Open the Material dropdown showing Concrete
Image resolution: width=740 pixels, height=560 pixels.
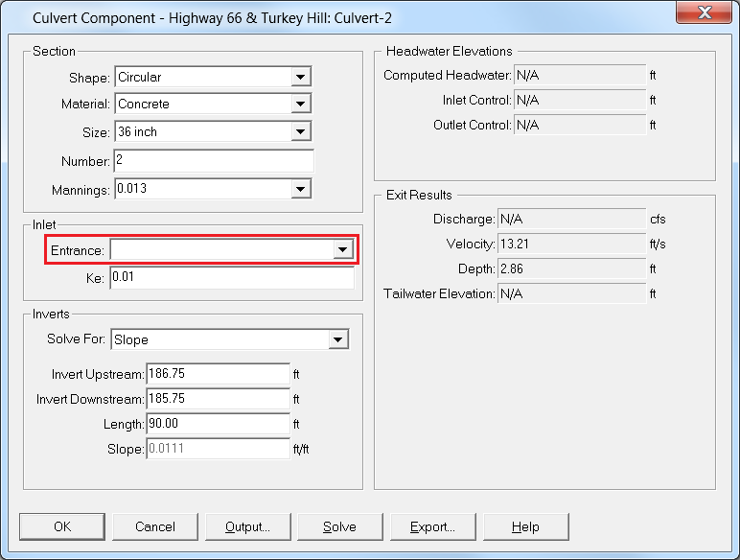click(x=213, y=104)
